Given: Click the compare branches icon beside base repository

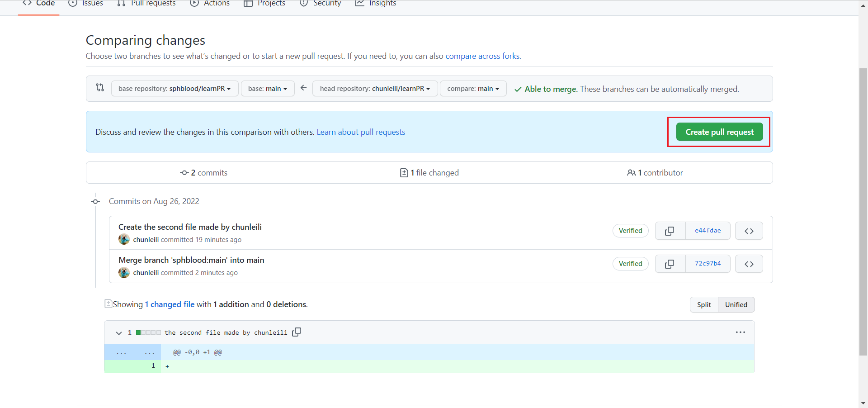Looking at the screenshot, I should click(100, 87).
